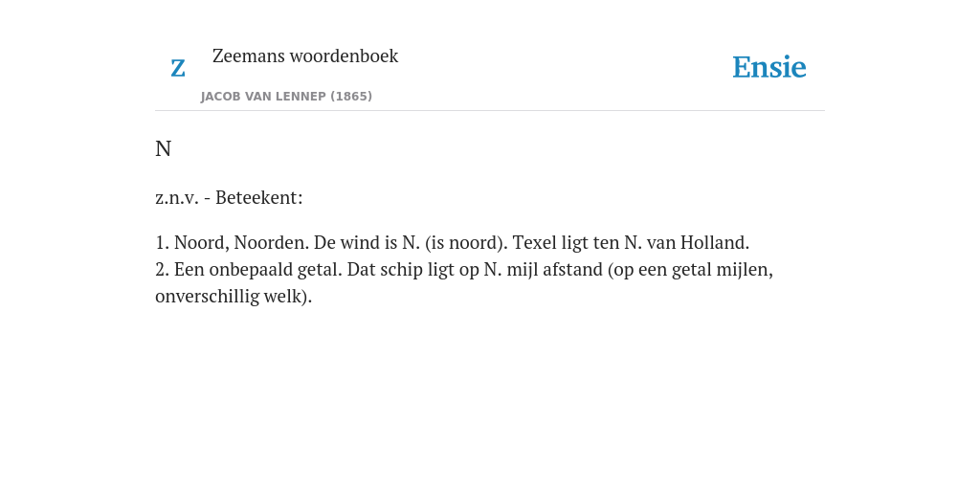The height and width of the screenshot is (490, 980).
Task: Click the number 2. starting the second definition
Action: click(x=162, y=269)
